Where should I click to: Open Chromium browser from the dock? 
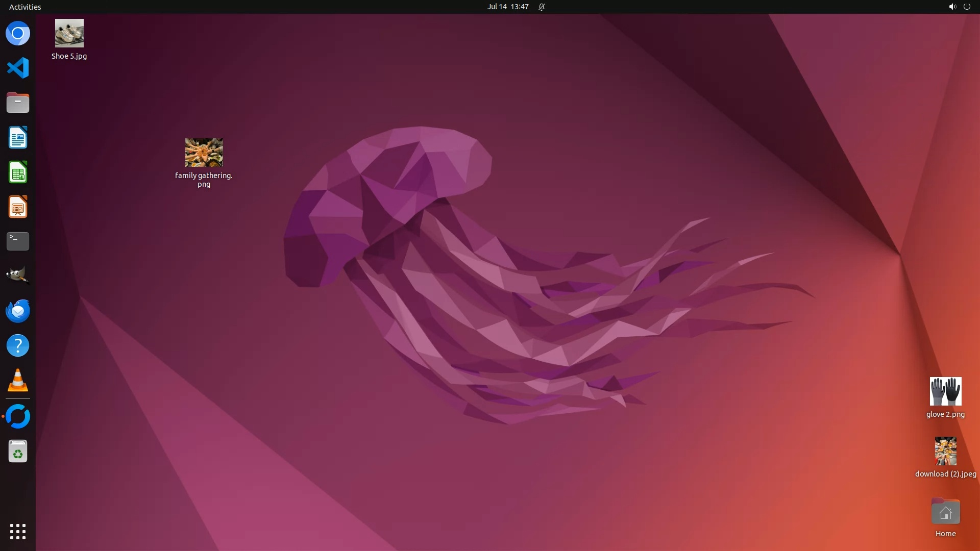click(18, 34)
